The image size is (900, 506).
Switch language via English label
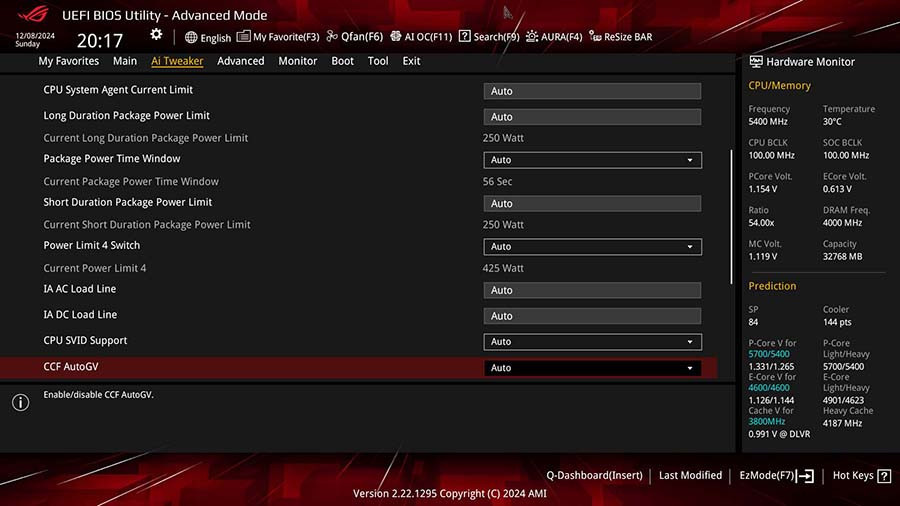click(x=216, y=38)
